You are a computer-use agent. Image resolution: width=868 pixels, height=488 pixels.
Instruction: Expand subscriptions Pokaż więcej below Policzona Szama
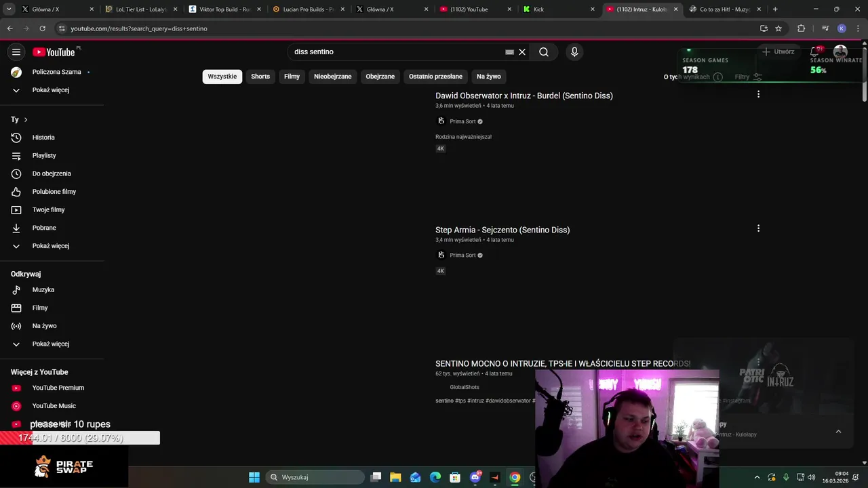[x=52, y=90]
